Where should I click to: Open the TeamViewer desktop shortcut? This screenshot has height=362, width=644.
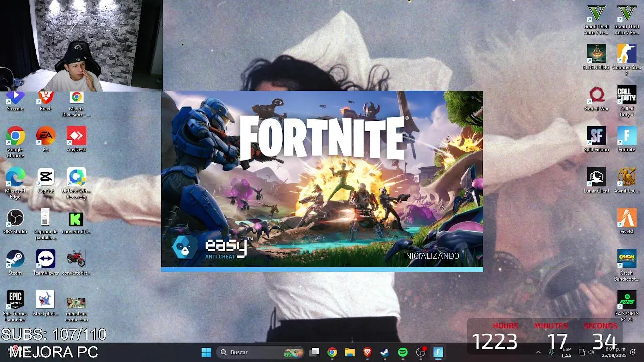(46, 262)
